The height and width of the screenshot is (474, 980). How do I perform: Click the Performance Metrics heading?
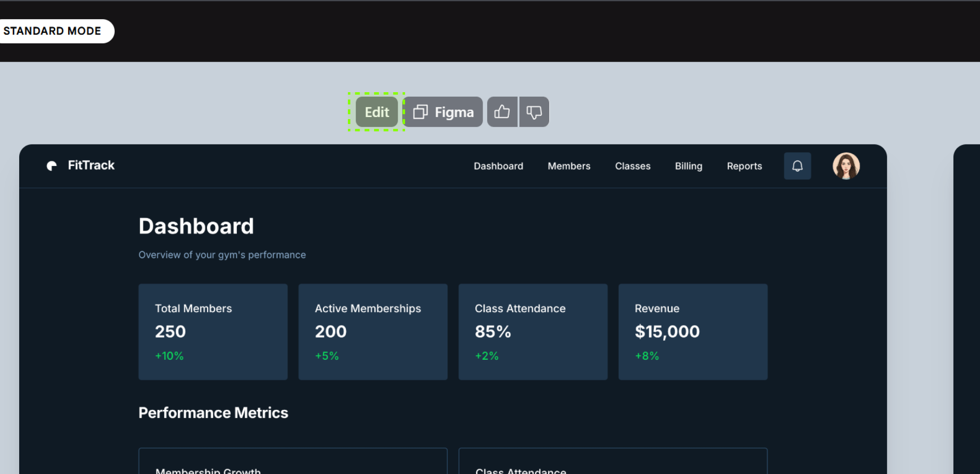click(213, 413)
